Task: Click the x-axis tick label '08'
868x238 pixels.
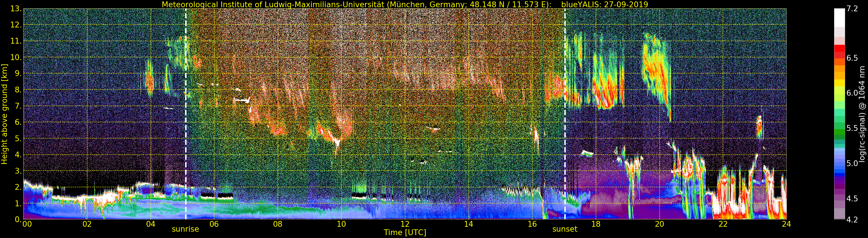Action: point(278,224)
